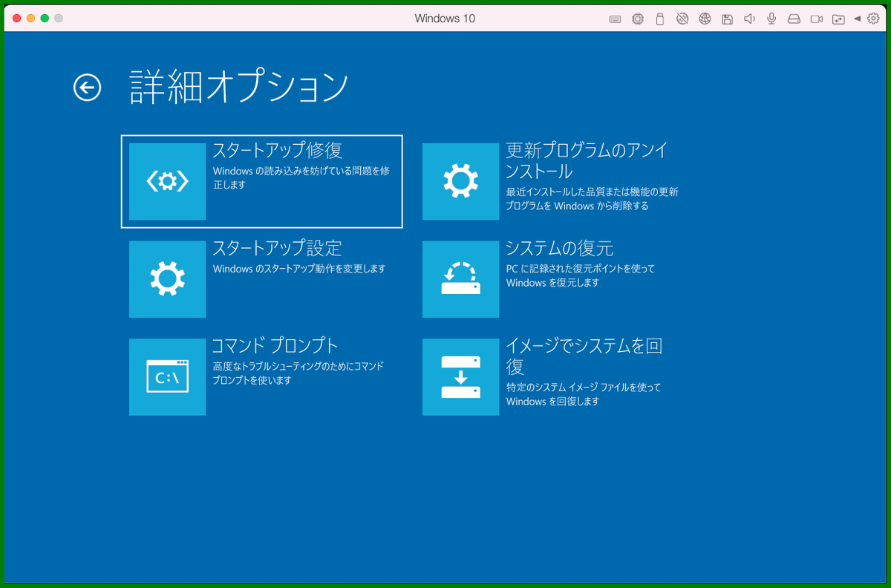Collapse toolbar icons with triangle arrow
This screenshot has width=891, height=588.
857,19
